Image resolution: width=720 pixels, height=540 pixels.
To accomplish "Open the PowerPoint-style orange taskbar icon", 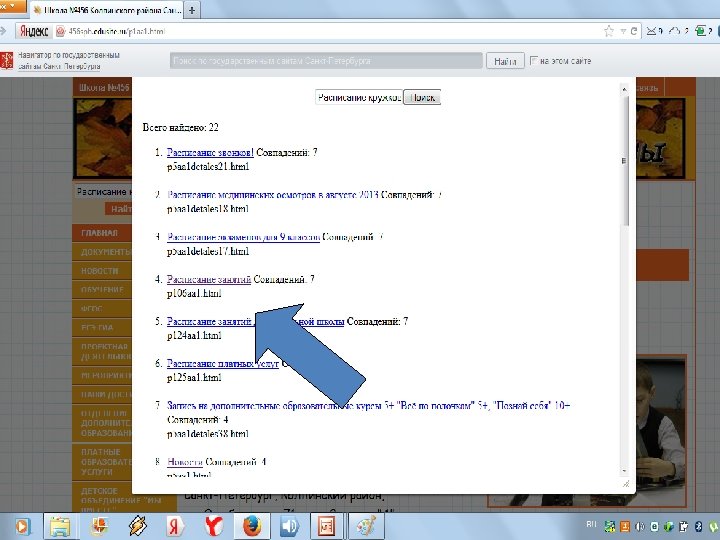I will (x=99, y=526).
